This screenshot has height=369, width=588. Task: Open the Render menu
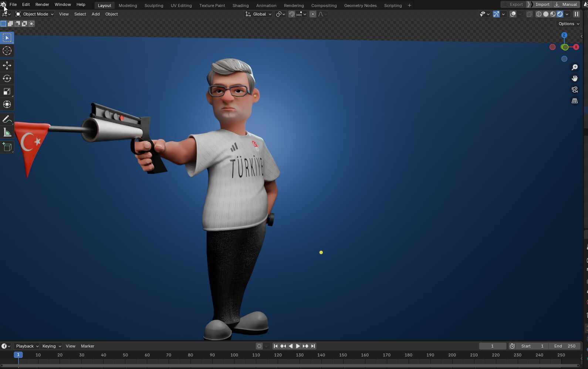pos(42,4)
